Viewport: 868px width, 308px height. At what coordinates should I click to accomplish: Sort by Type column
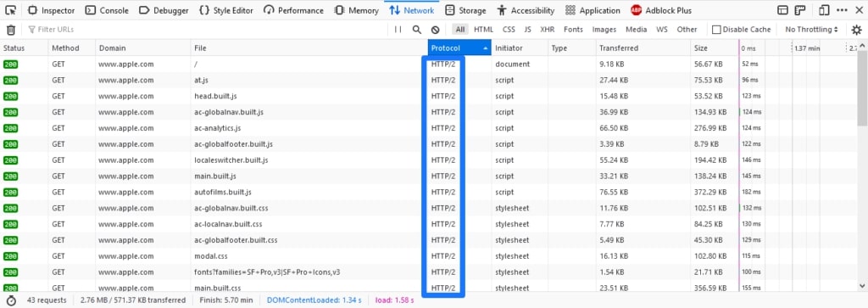(x=572, y=48)
